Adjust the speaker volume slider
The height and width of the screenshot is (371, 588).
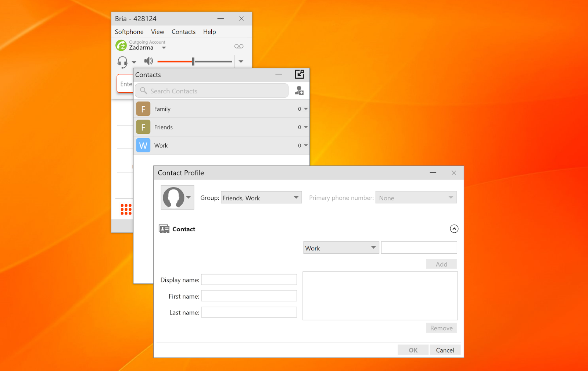pyautogui.click(x=193, y=61)
